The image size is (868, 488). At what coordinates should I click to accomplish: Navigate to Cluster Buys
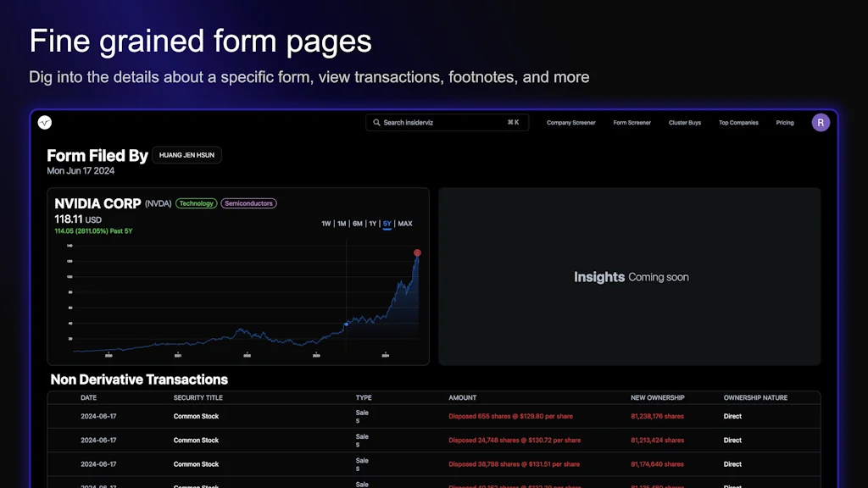[685, 122]
